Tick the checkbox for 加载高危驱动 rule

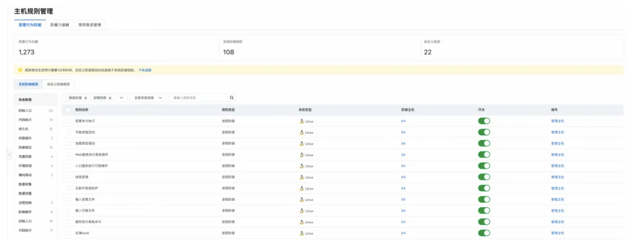point(69,143)
